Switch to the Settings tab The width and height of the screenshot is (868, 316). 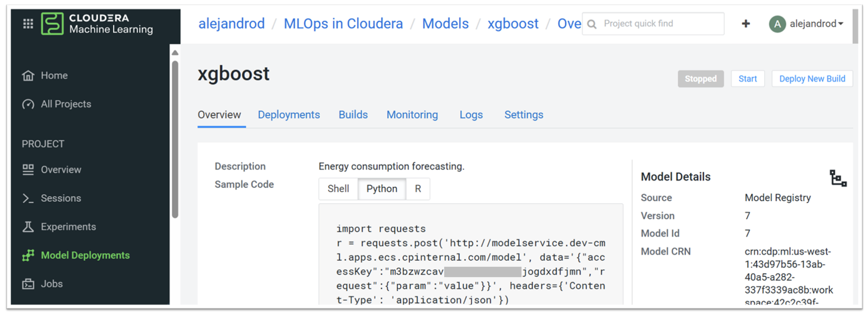524,115
